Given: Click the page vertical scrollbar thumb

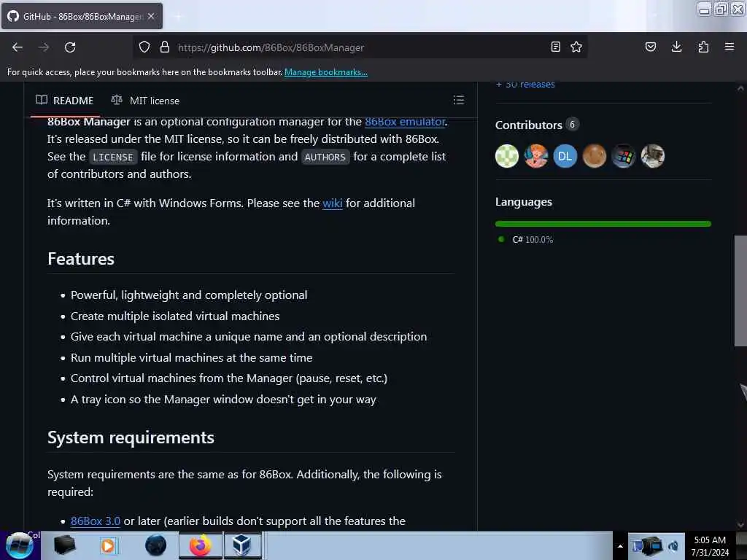Looking at the screenshot, I should click(x=740, y=291).
